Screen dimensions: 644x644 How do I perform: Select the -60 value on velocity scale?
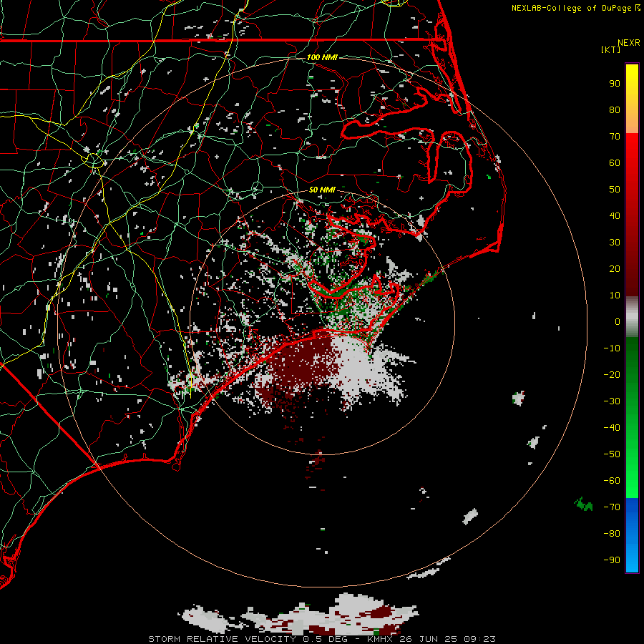coord(612,481)
